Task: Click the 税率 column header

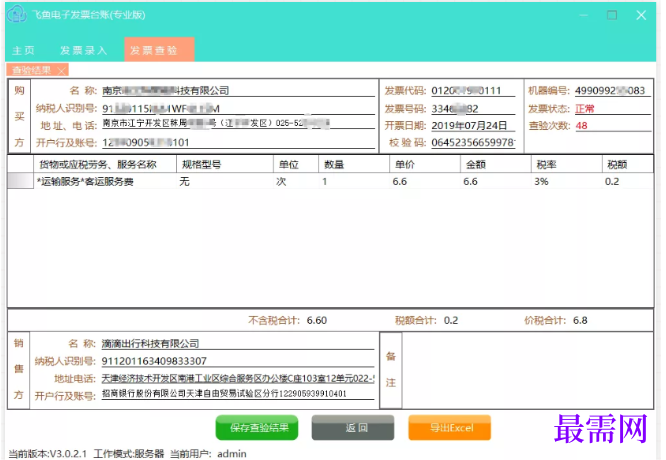Action: [x=567, y=164]
